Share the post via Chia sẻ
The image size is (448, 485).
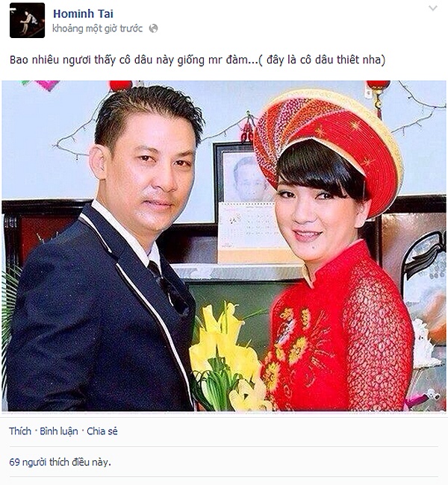click(102, 431)
